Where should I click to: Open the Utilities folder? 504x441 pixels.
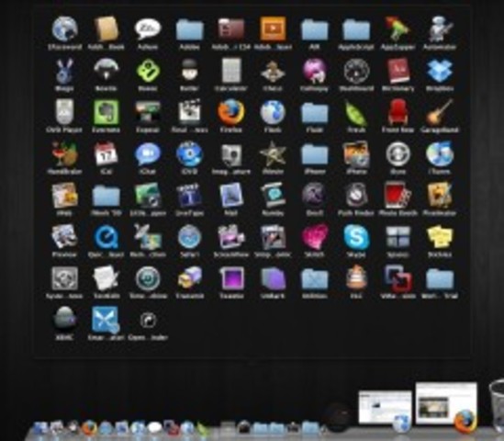pyautogui.click(x=314, y=278)
